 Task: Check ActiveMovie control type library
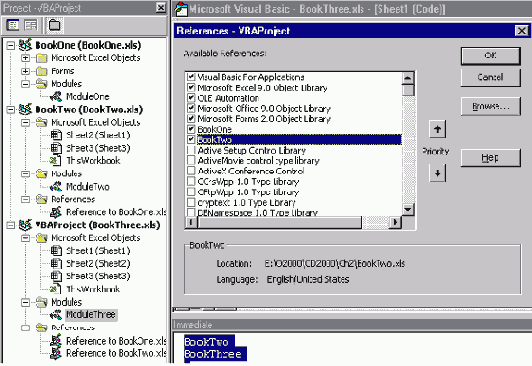coord(191,160)
